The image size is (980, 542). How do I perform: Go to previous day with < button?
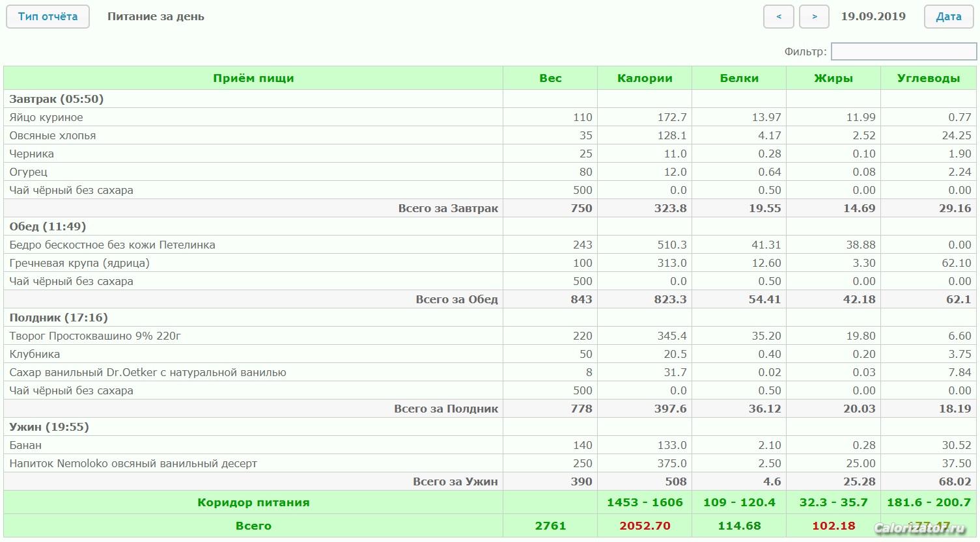[x=779, y=17]
